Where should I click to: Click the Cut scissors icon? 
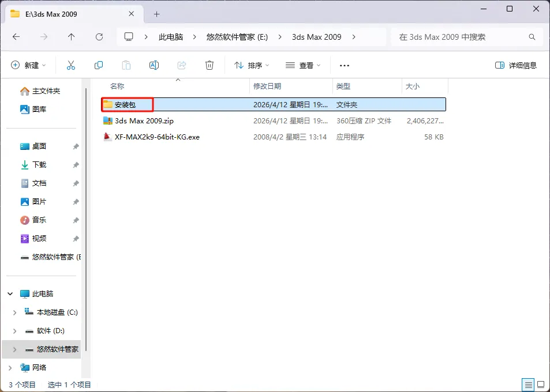pos(71,65)
